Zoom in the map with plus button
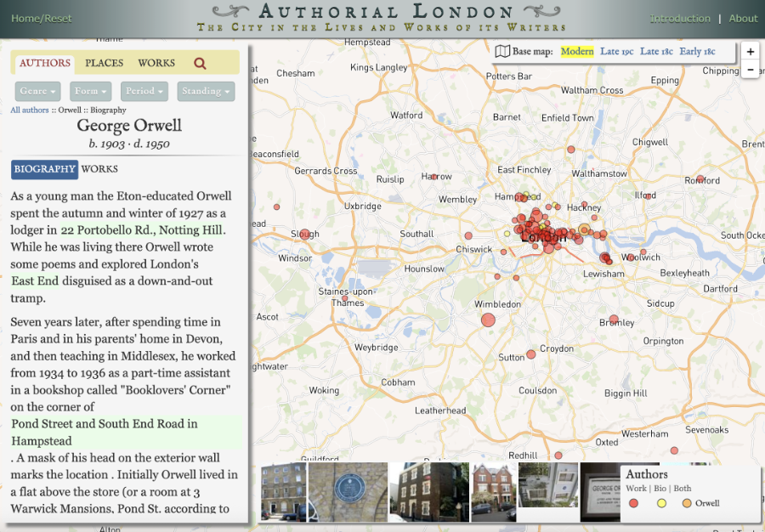 click(750, 52)
